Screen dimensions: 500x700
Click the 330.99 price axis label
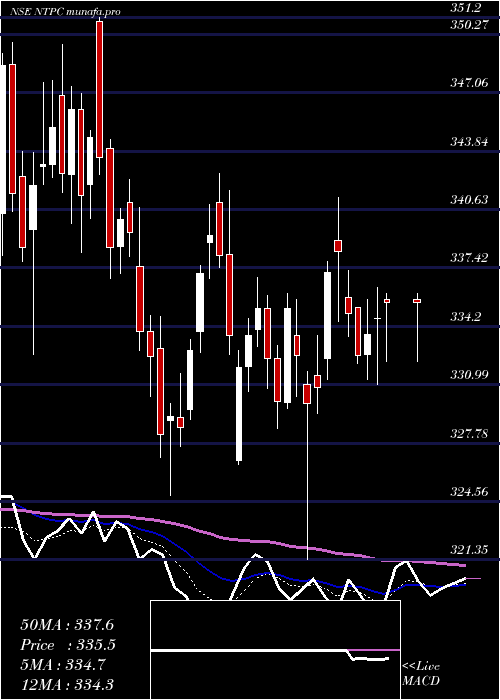tap(469, 375)
